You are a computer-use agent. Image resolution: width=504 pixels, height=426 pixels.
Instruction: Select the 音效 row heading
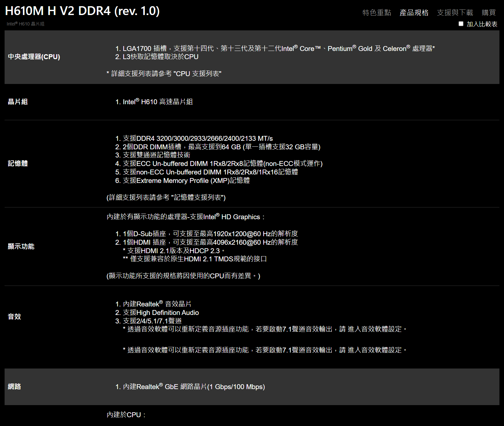pos(14,316)
